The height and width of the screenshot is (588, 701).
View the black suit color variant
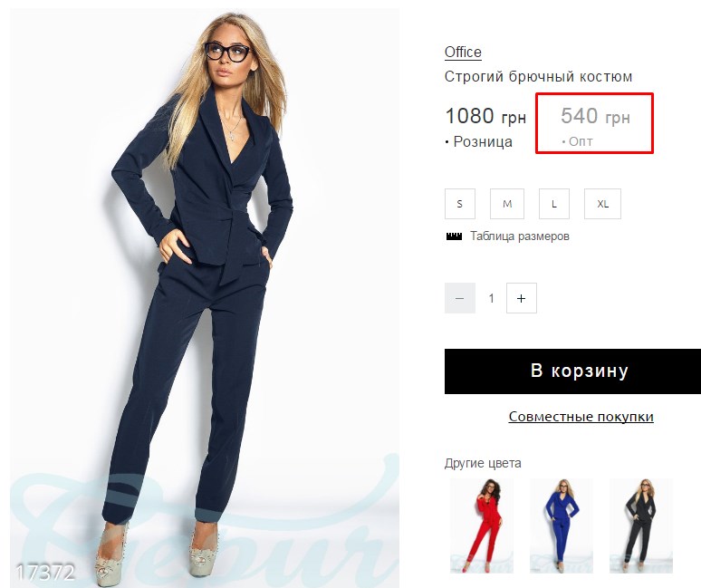(x=641, y=525)
